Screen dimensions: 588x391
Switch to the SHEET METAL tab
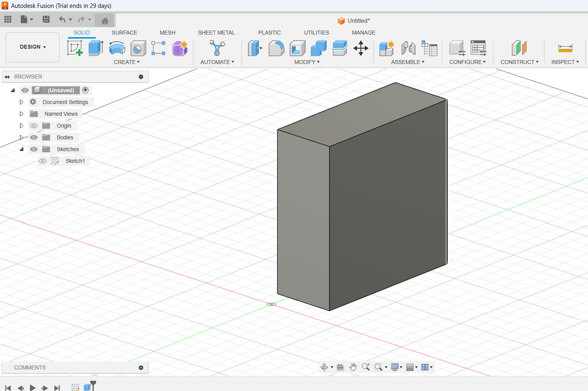point(217,33)
